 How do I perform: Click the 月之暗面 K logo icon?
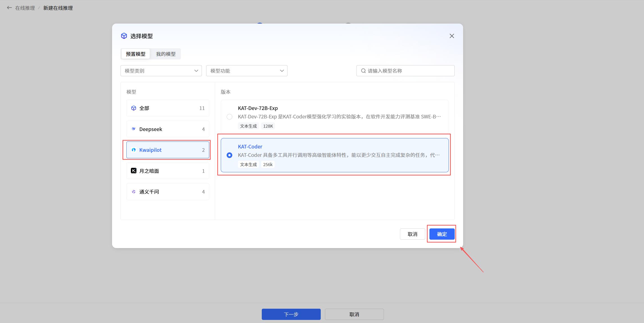pos(134,171)
